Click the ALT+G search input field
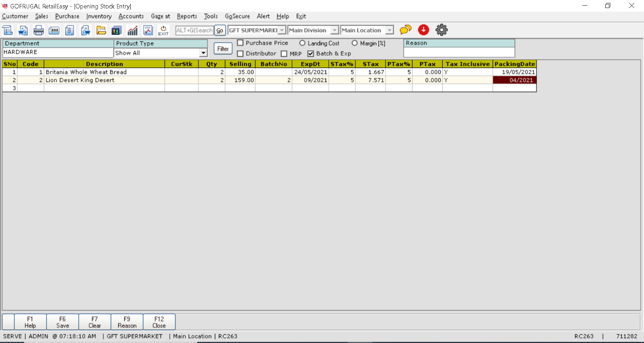This screenshot has height=343, width=644. (194, 30)
